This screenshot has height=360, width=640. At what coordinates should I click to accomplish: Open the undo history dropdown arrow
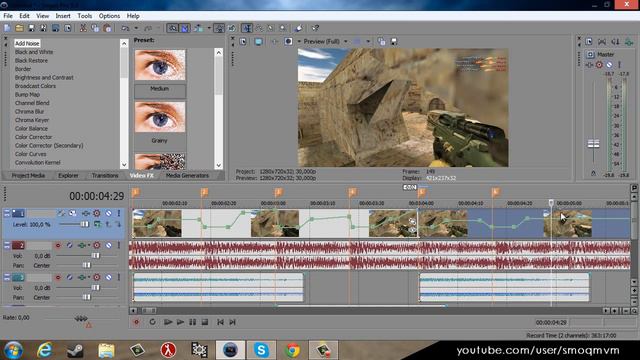click(136, 28)
